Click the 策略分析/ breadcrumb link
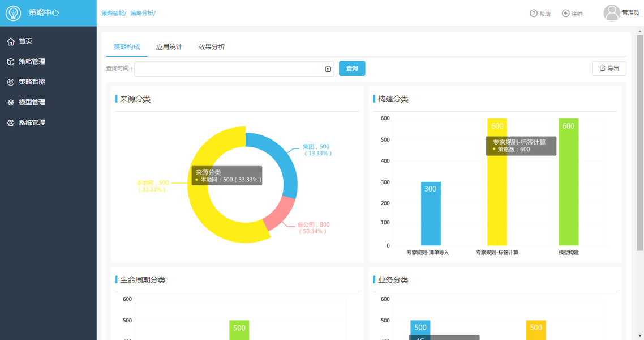This screenshot has width=644, height=340. [x=143, y=13]
